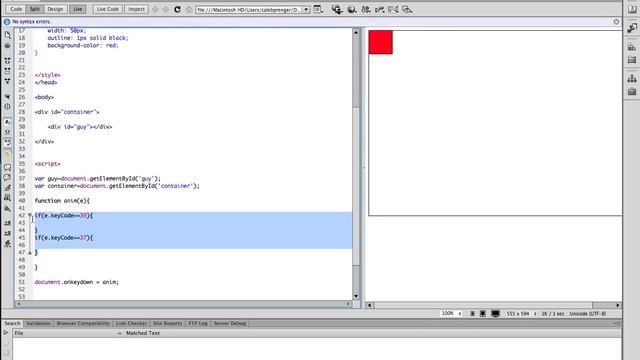Image resolution: width=640 pixels, height=360 pixels.
Task: Open Live view options menu
Action: [318, 9]
